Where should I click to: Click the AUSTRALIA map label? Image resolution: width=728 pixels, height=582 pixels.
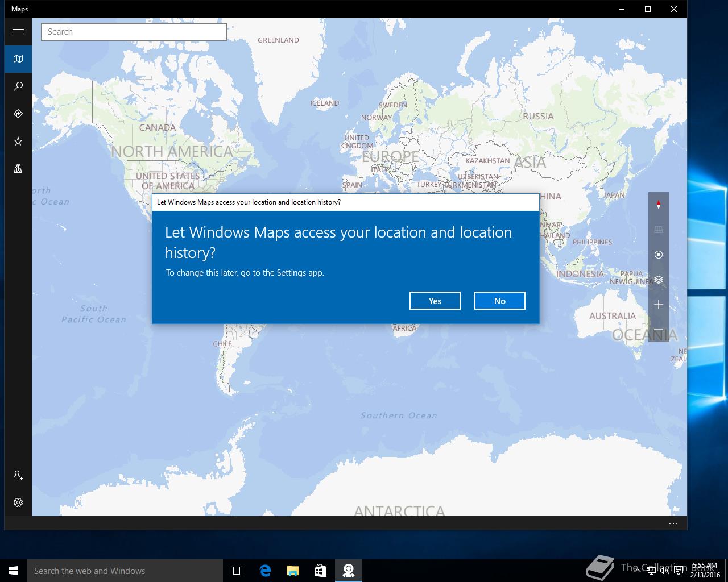613,316
